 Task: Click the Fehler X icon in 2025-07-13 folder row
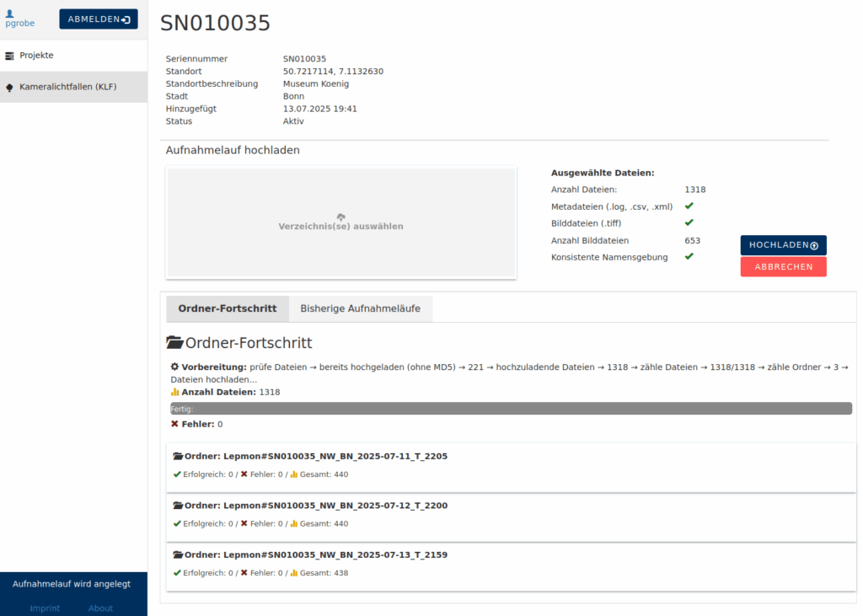[244, 572]
